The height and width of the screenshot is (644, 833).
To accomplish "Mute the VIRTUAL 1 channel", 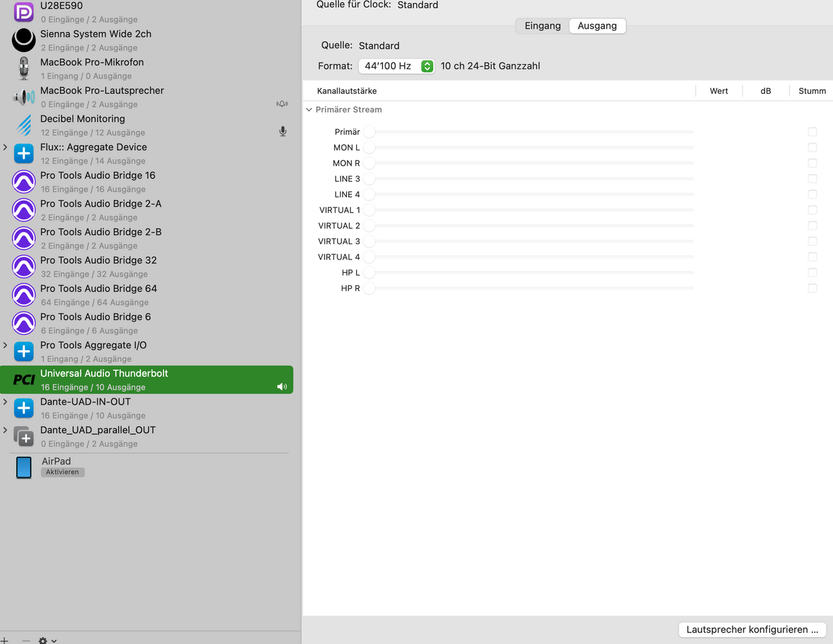I will [x=812, y=210].
